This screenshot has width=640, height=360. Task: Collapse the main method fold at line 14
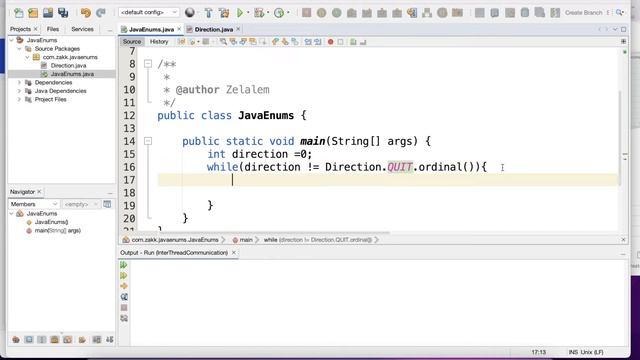coord(148,141)
